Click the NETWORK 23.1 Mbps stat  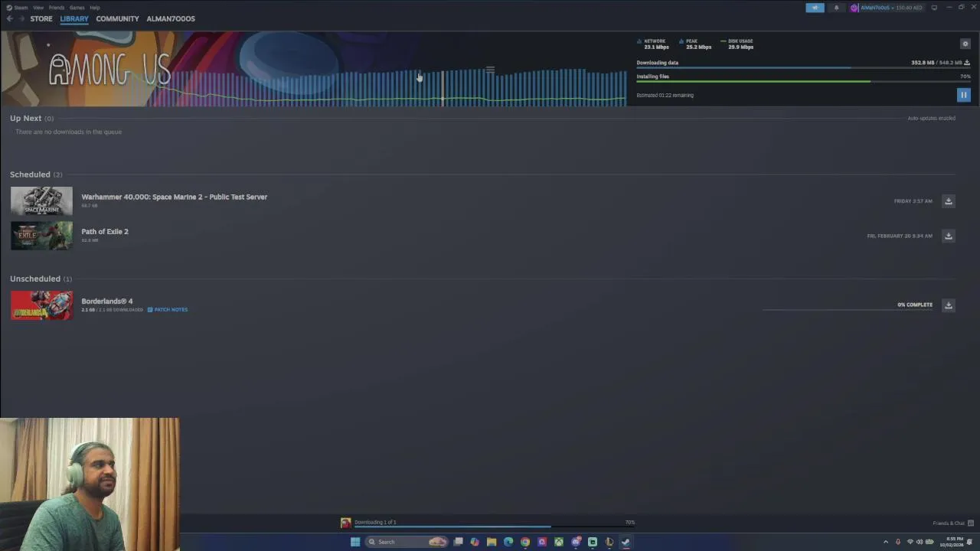point(653,44)
